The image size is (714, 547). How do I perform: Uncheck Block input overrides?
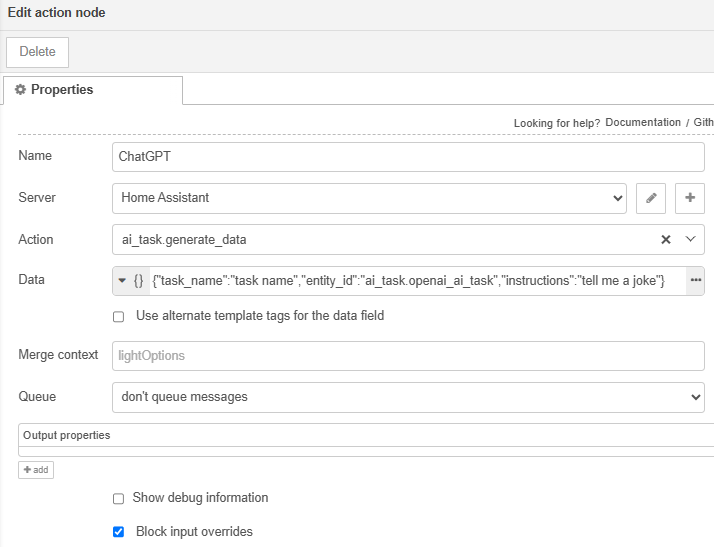[118, 532]
